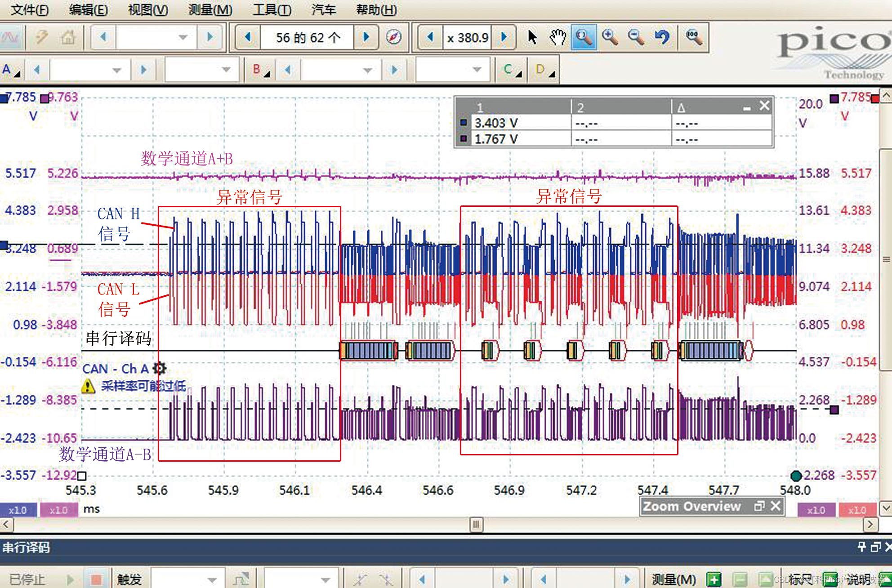Screen dimensions: 892x588
Task: Undo the last zoom
Action: coord(662,37)
